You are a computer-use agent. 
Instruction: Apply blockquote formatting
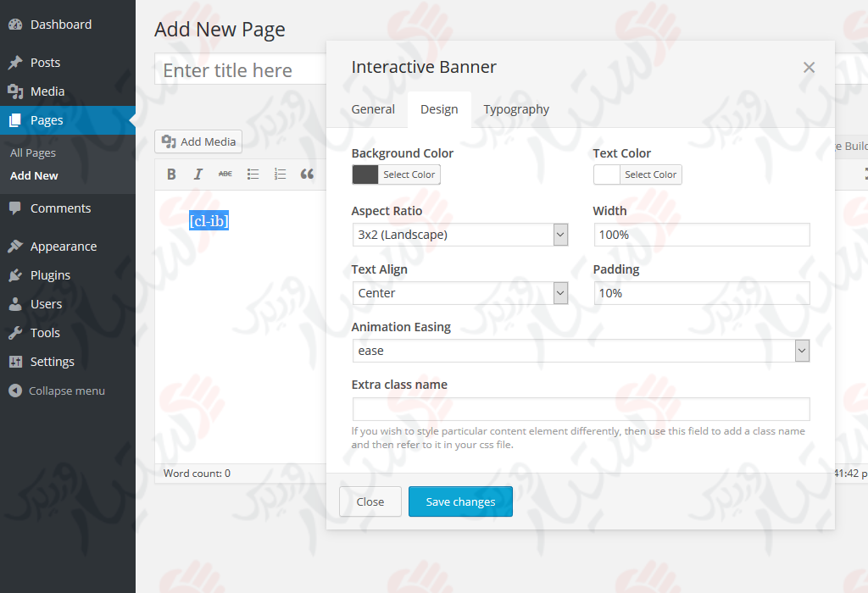(x=307, y=175)
